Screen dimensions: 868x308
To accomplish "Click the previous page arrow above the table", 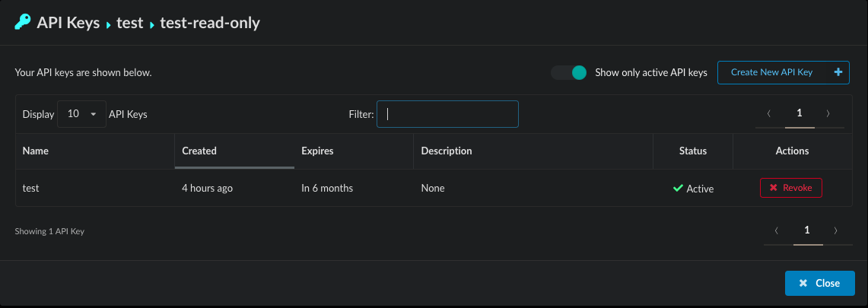I will [768, 113].
